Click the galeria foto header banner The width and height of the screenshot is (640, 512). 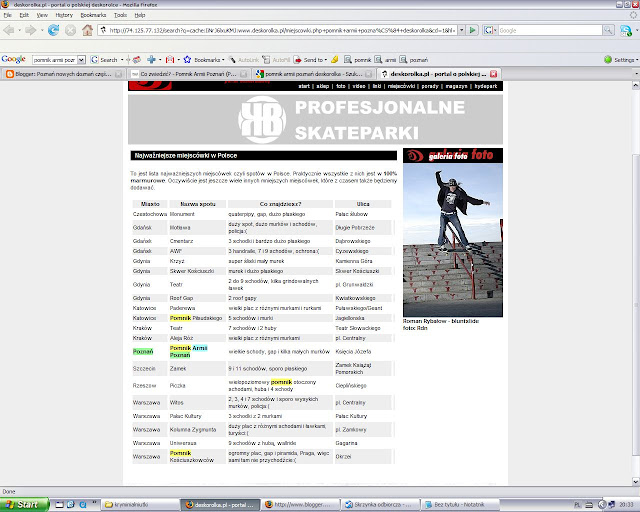point(453,156)
